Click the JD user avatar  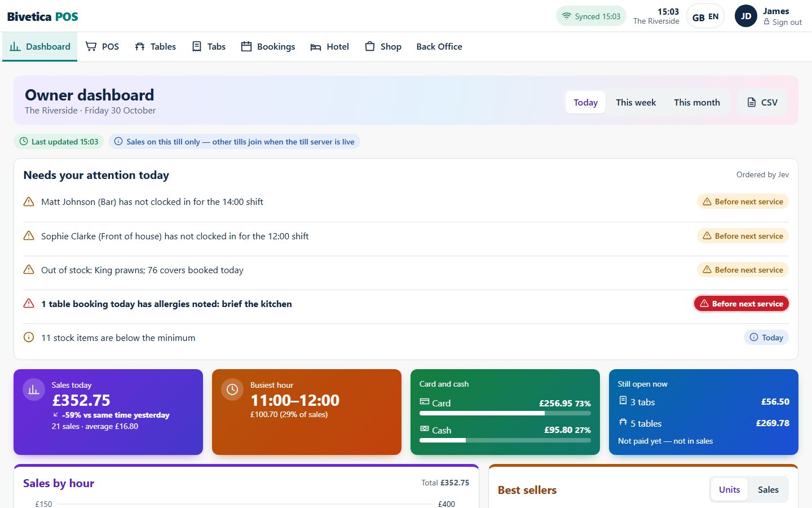(746, 16)
